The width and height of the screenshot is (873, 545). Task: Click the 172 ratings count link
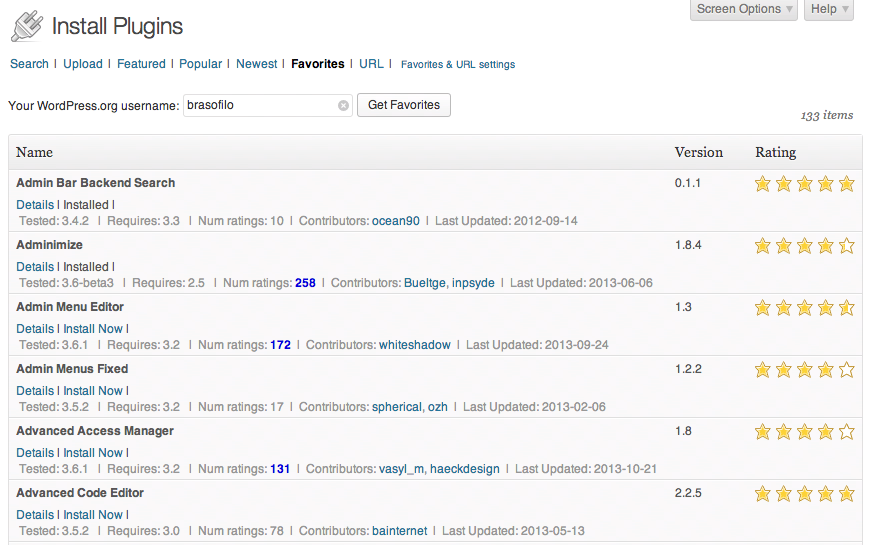281,345
